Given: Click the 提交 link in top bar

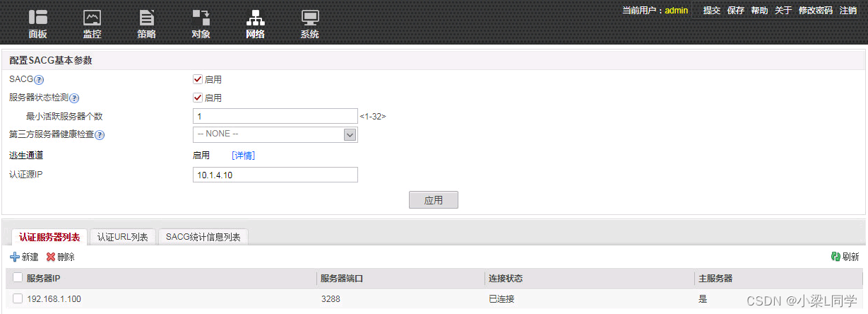Looking at the screenshot, I should click(x=712, y=11).
